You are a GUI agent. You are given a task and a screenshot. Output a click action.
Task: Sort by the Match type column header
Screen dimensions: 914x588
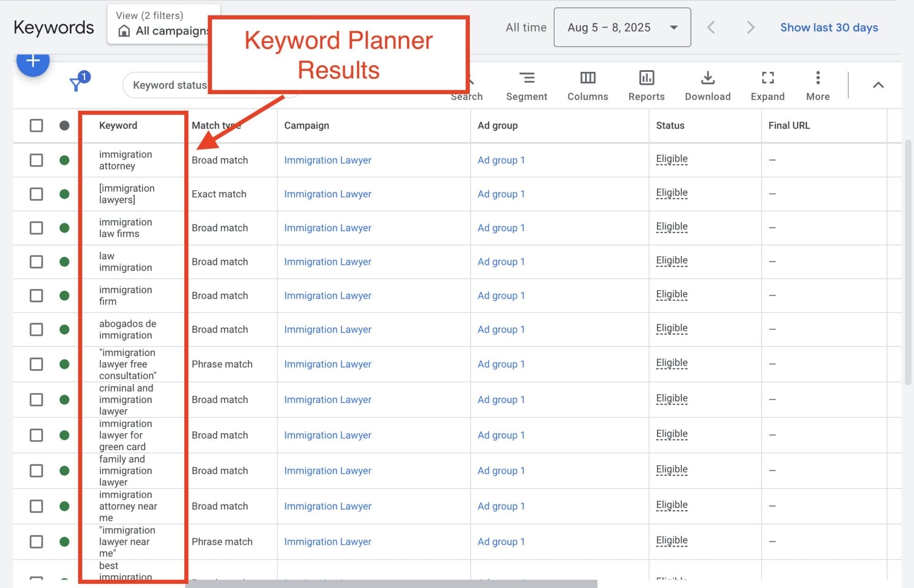[x=217, y=125]
